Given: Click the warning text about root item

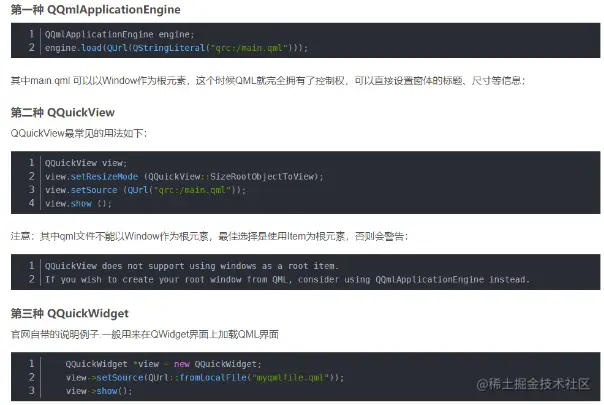Looking at the screenshot, I should click(x=191, y=266).
